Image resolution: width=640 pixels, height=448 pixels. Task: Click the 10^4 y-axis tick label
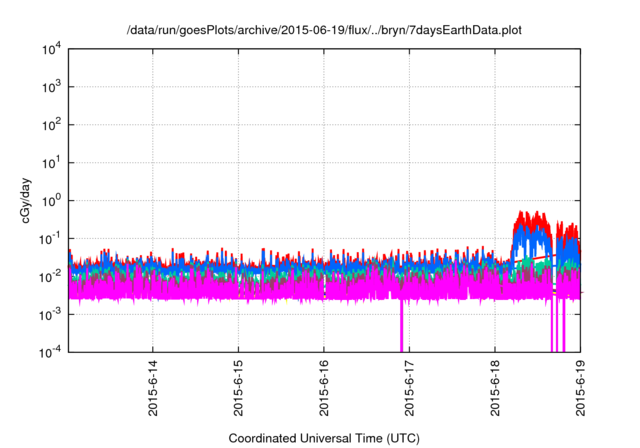(x=51, y=49)
